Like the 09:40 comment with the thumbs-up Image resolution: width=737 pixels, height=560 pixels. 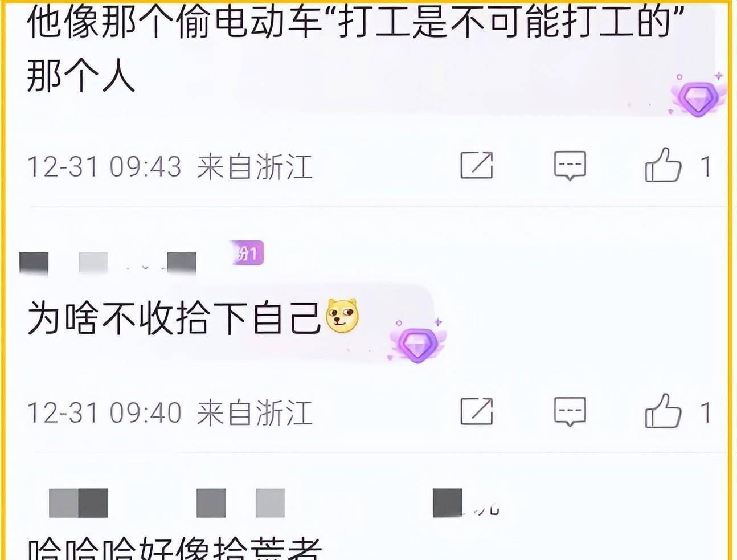(663, 411)
